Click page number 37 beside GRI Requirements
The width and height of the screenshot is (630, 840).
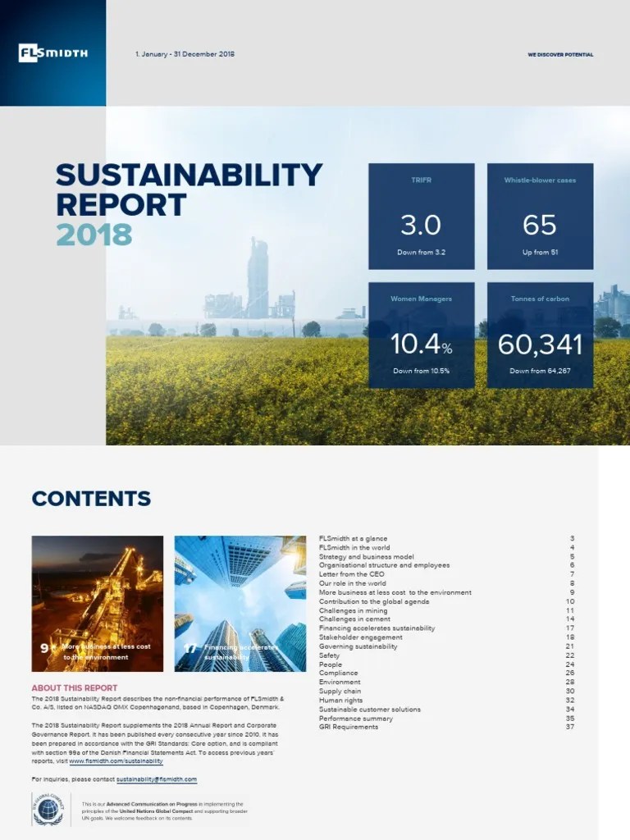coord(570,728)
